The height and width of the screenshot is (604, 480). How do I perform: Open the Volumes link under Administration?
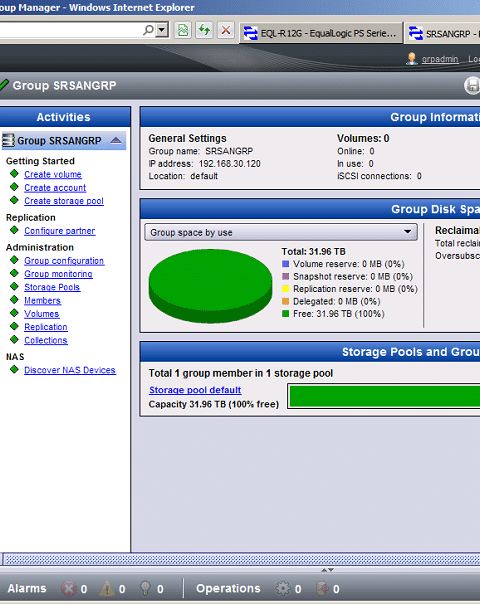pos(42,314)
